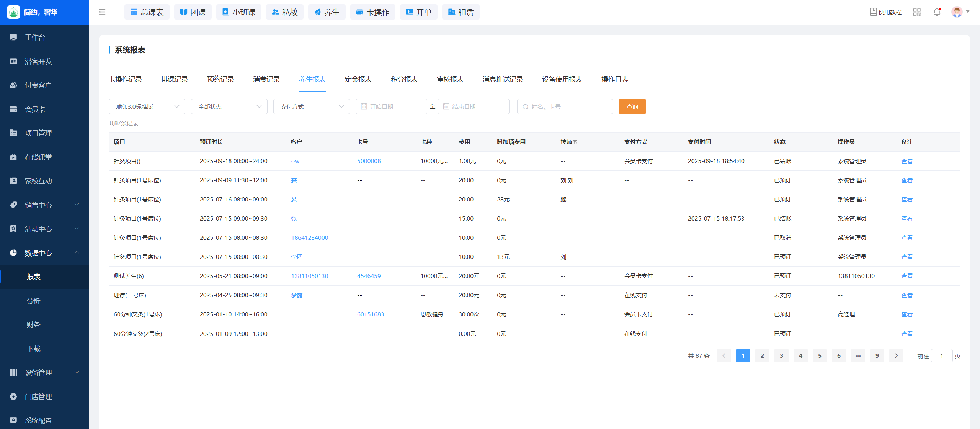This screenshot has height=429, width=980.
Task: Click the orange 查询 button
Action: tap(632, 106)
